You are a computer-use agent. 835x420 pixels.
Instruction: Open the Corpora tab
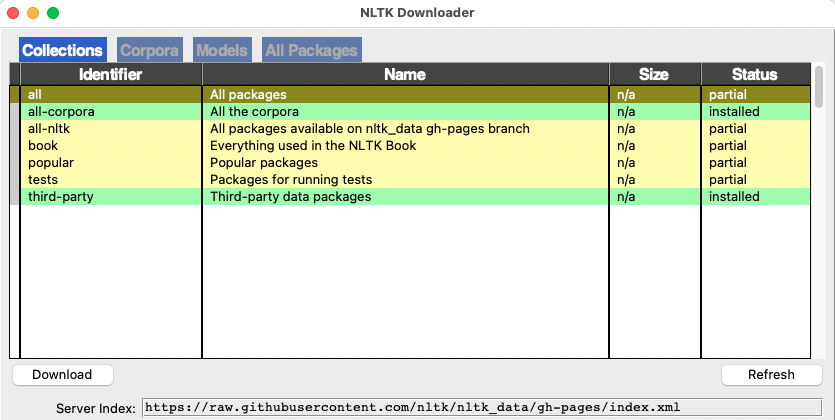(150, 50)
